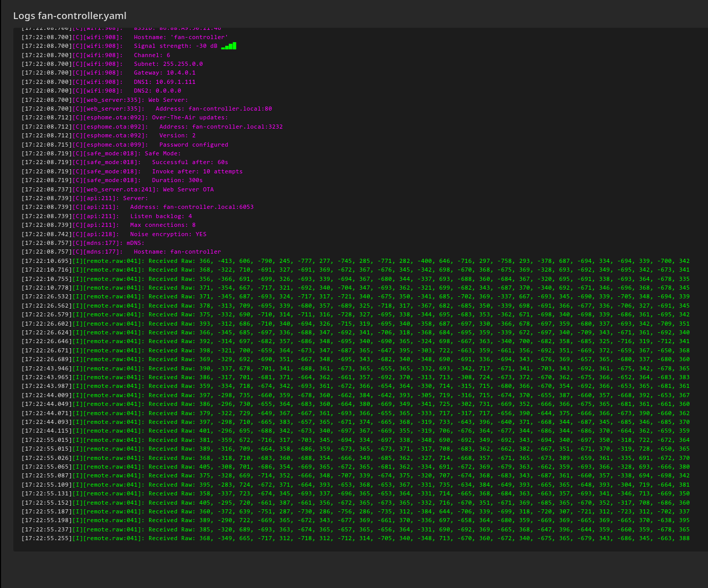Select the log line stamped 17:22:55.109
708x588 pixels.
pyautogui.click(x=356, y=485)
